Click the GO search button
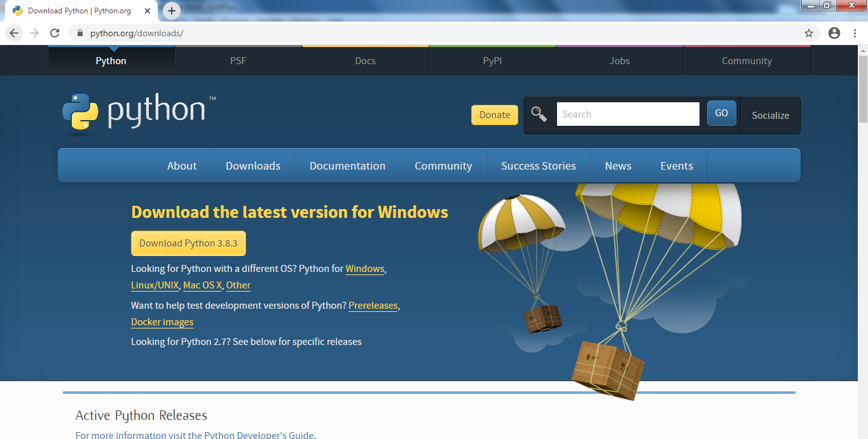 coord(722,113)
